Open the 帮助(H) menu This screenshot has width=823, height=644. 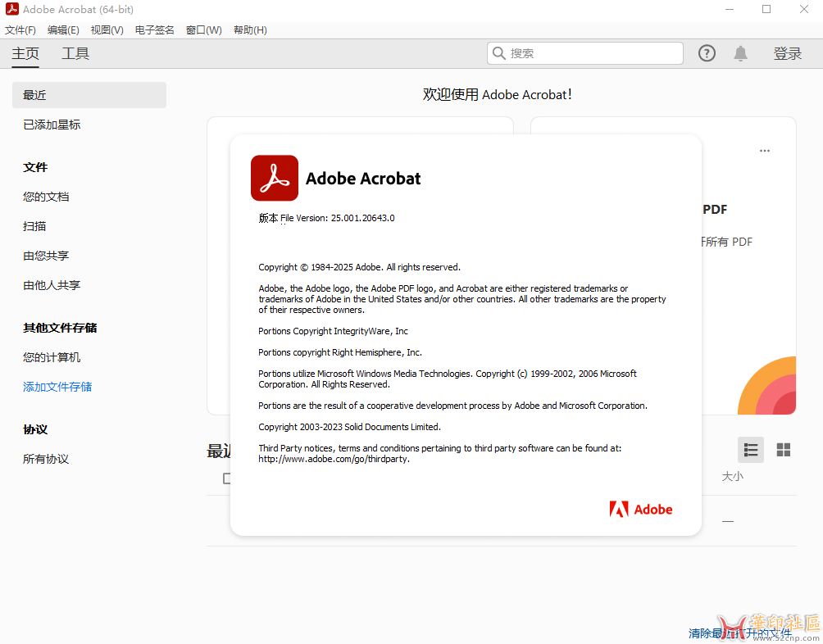tap(250, 29)
